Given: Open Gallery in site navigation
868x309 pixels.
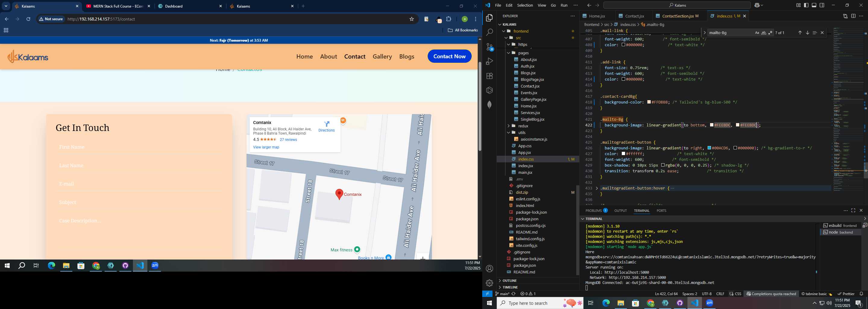Looking at the screenshot, I should pyautogui.click(x=382, y=57).
